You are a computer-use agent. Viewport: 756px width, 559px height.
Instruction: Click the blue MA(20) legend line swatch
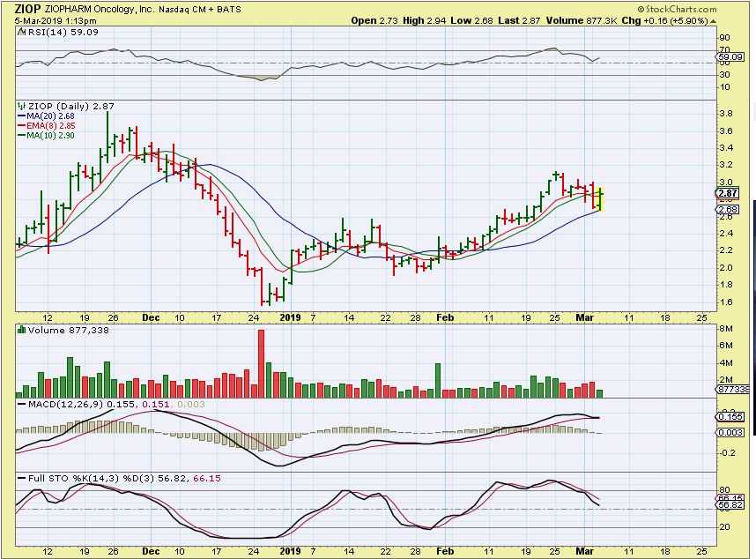click(x=21, y=116)
